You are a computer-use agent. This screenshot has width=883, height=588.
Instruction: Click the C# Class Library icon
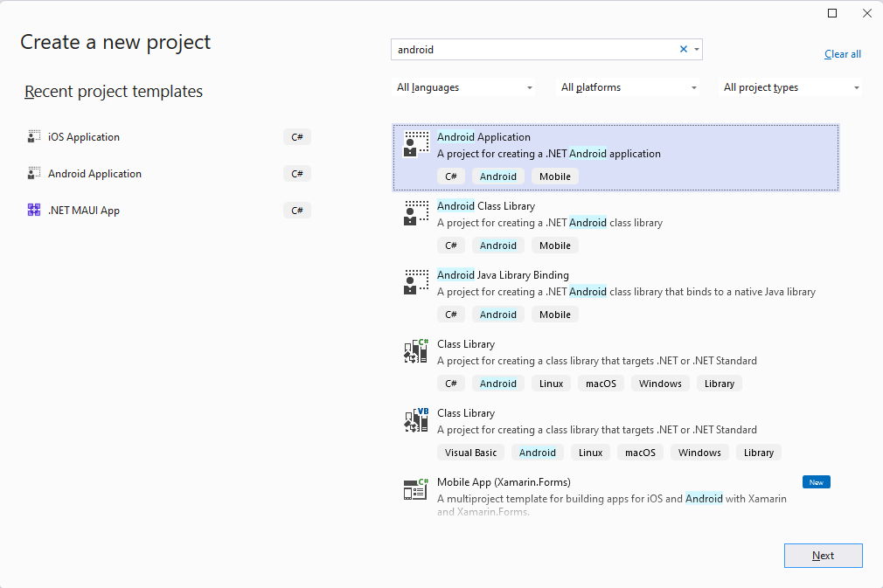[x=416, y=351]
